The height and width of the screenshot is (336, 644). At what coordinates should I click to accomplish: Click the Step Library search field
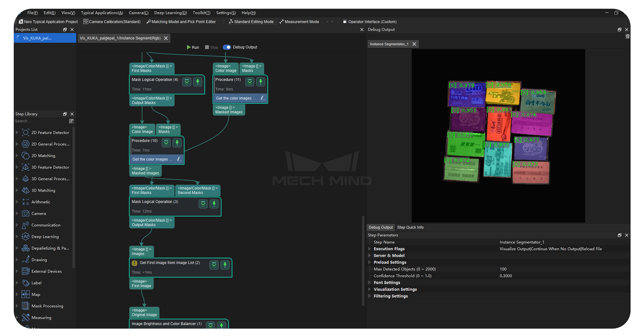40,121
